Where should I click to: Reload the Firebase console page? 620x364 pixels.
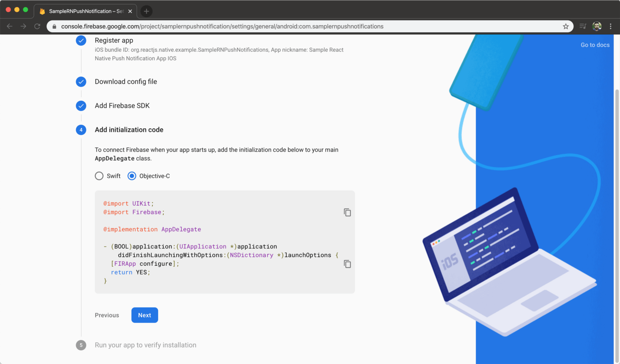tap(37, 27)
